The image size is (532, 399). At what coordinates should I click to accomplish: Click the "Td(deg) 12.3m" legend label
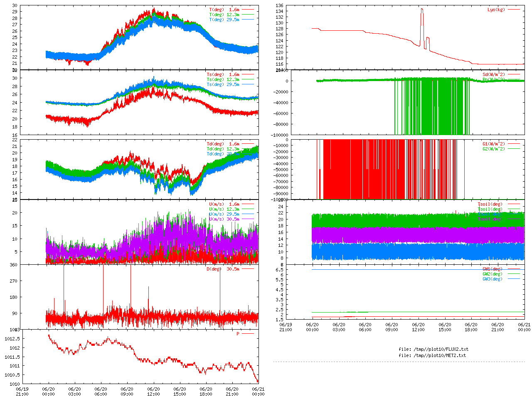[x=223, y=149]
